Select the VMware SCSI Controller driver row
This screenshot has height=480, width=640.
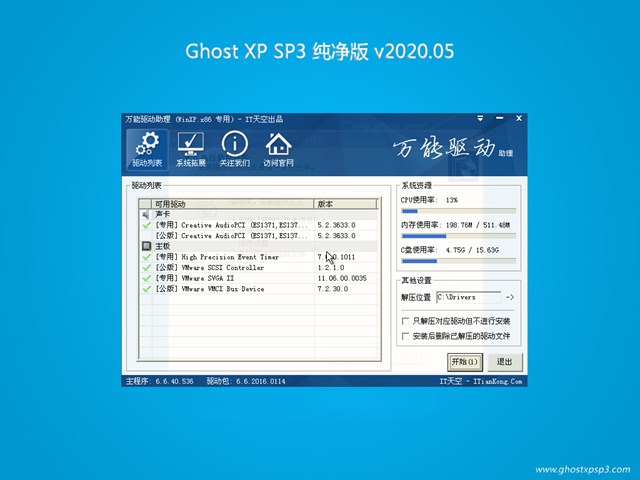[x=230, y=268]
